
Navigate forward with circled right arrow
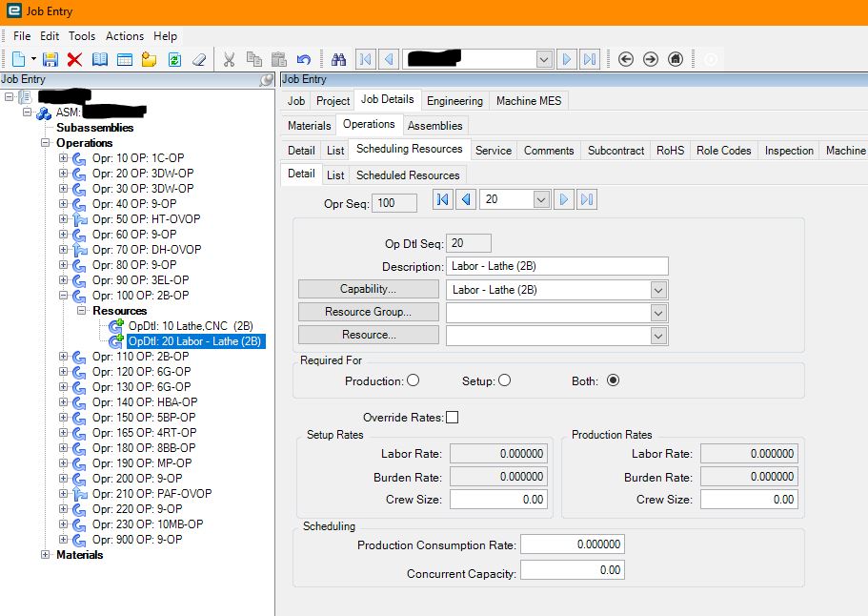[x=651, y=59]
